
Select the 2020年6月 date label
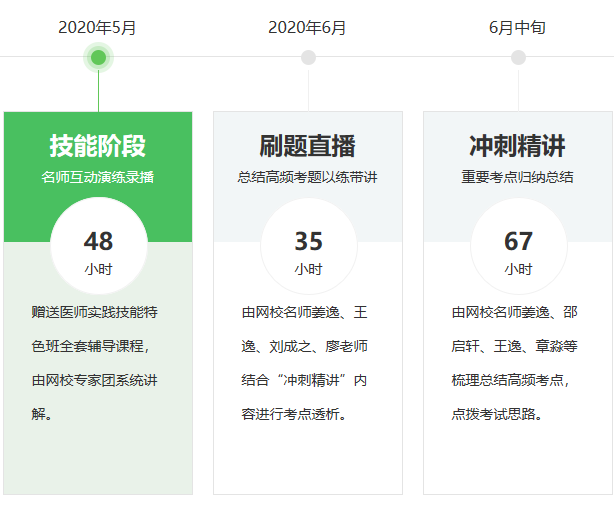[308, 27]
